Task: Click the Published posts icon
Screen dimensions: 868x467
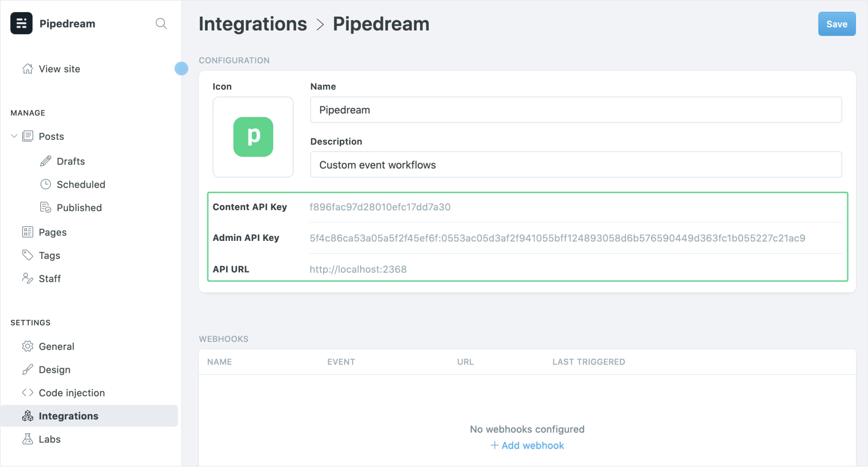Action: coord(45,208)
